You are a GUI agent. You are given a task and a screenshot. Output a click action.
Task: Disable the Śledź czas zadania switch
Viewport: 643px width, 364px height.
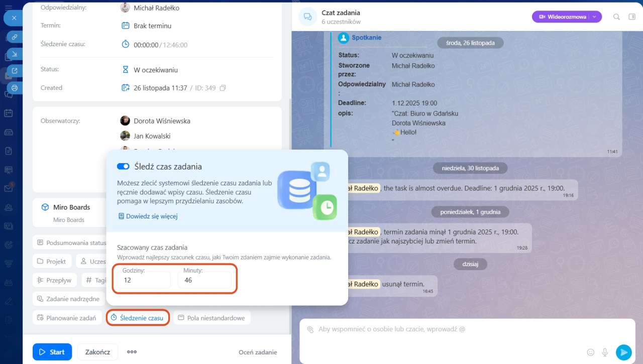pyautogui.click(x=123, y=166)
